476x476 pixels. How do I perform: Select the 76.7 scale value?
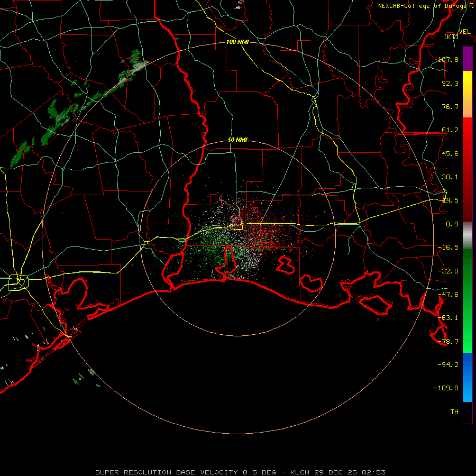click(x=450, y=106)
